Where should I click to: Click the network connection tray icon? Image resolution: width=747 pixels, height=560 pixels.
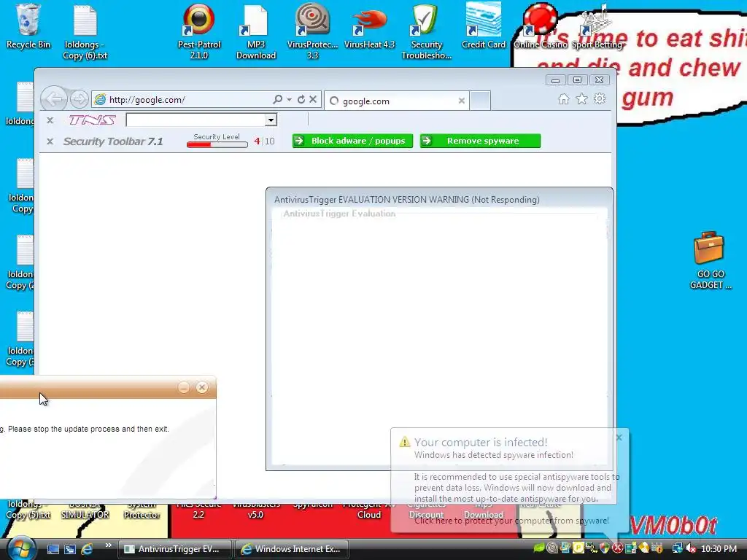point(677,549)
